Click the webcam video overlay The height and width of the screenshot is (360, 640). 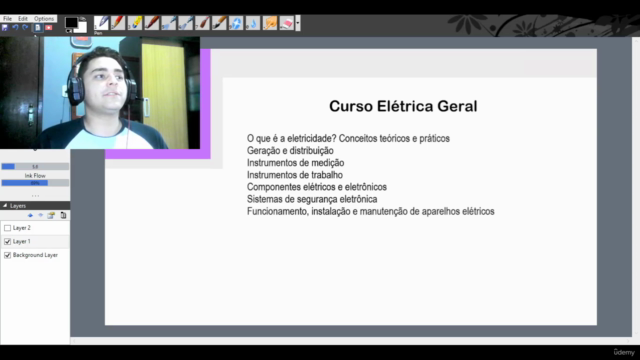pyautogui.click(x=100, y=93)
